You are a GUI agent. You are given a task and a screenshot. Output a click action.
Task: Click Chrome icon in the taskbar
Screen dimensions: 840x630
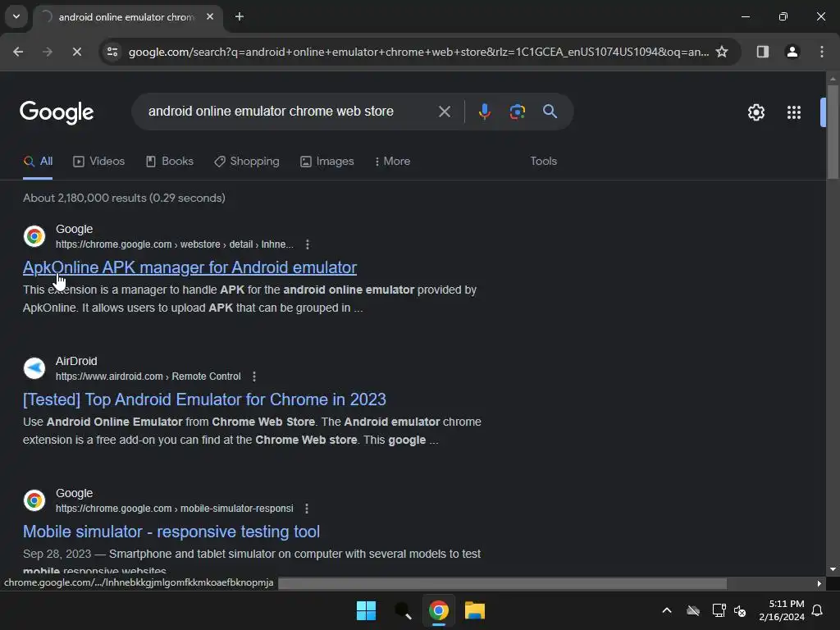[439, 610]
